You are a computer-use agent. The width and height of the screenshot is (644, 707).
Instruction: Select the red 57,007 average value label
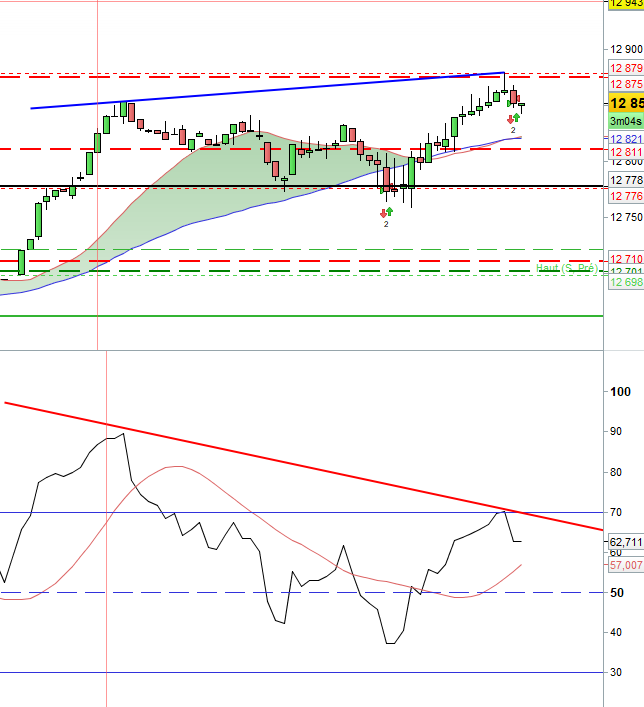pos(626,565)
